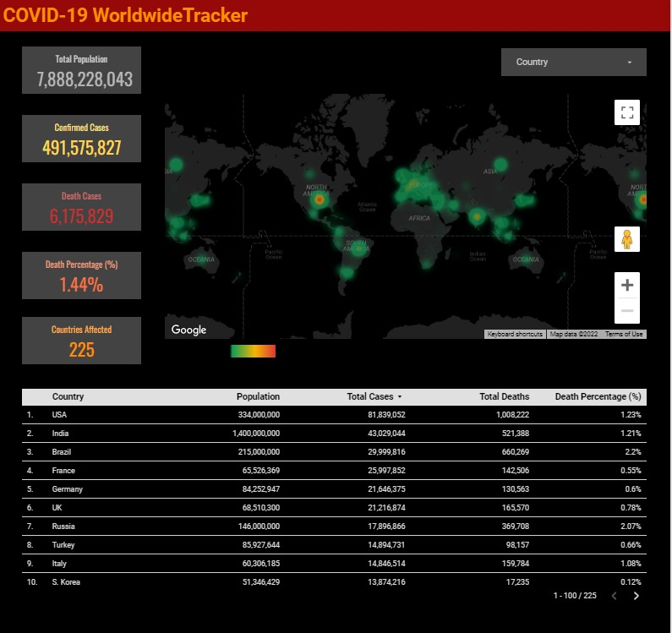Click Map data ©2022 label
Screen dimensions: 672x633
coord(573,334)
